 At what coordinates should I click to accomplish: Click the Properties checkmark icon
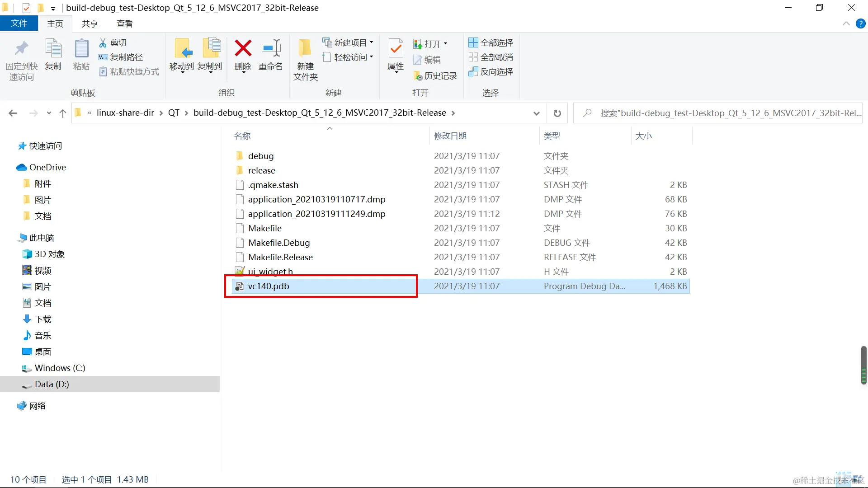(396, 49)
